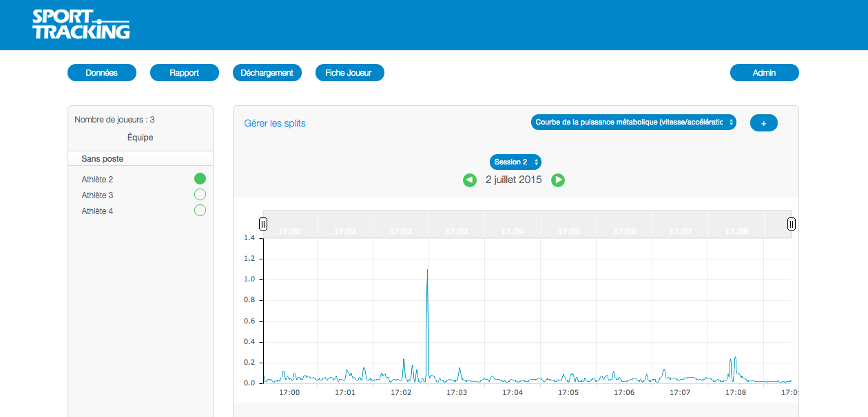Click the tall peak in the chart
Image resolution: width=868 pixels, height=417 pixels.
[427, 271]
